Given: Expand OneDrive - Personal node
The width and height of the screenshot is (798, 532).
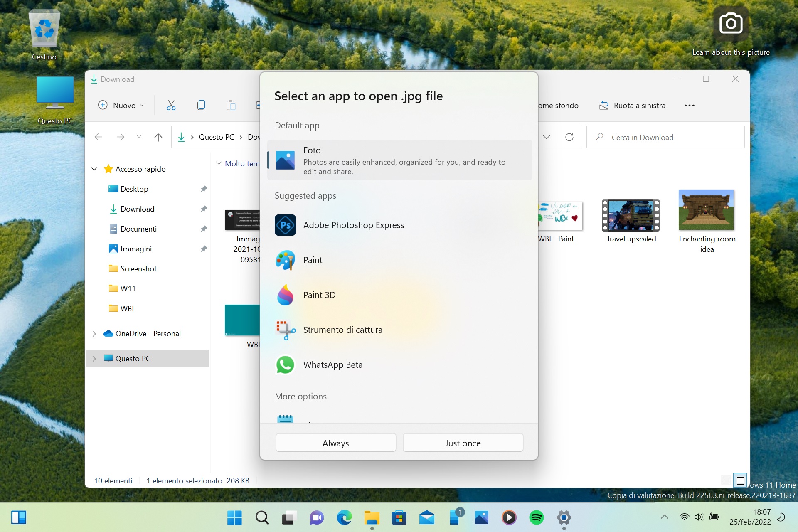Looking at the screenshot, I should pyautogui.click(x=94, y=333).
